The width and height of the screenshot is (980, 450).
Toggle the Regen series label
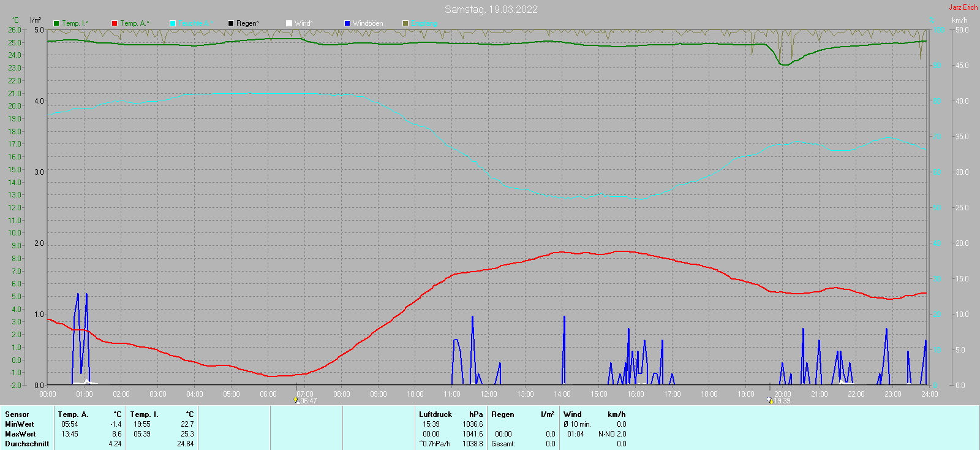pyautogui.click(x=247, y=23)
